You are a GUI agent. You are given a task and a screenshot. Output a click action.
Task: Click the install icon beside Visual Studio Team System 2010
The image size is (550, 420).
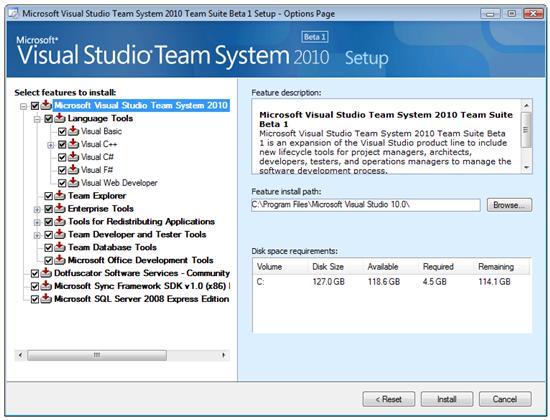click(x=46, y=105)
